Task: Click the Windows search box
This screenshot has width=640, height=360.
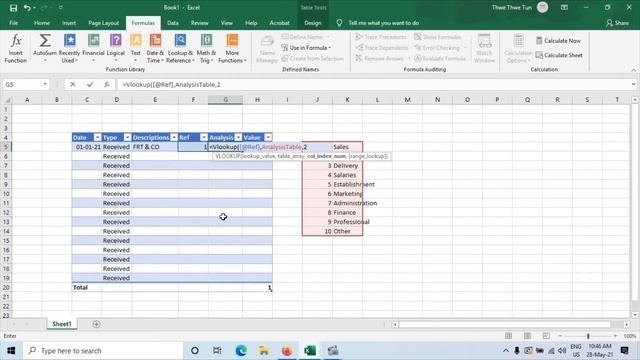Action: click(102, 351)
